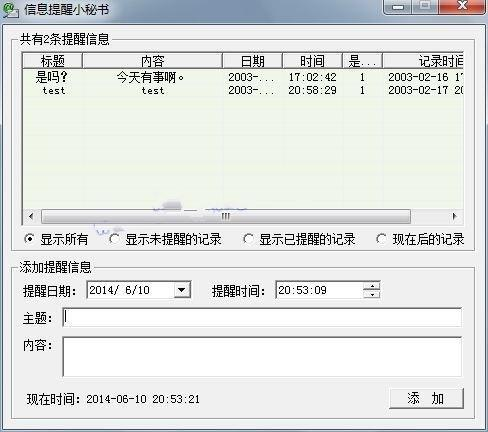
Task: Click the 现在时间 2014-06-10 20:53:21 text
Action: (x=113, y=399)
